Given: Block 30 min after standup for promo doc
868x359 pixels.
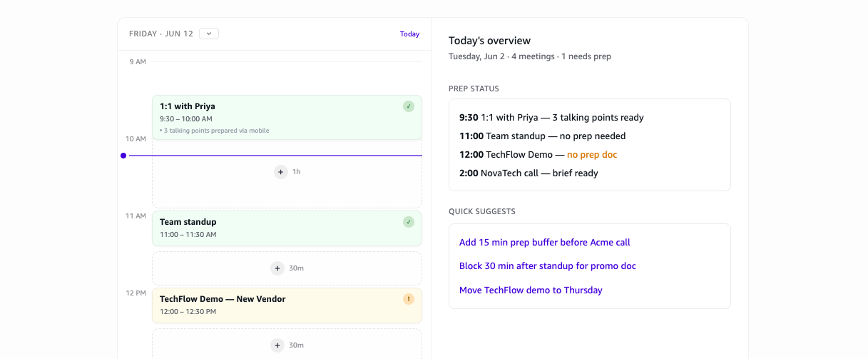Looking at the screenshot, I should [548, 266].
